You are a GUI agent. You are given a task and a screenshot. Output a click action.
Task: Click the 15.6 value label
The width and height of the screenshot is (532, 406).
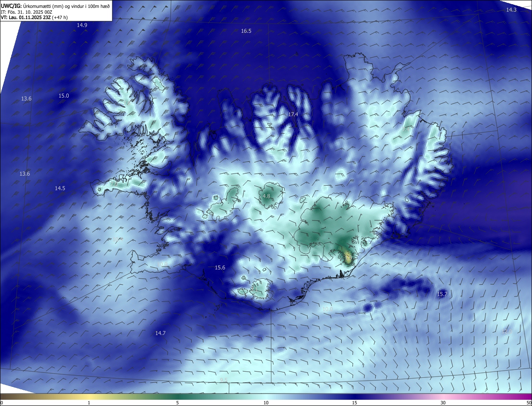220,268
